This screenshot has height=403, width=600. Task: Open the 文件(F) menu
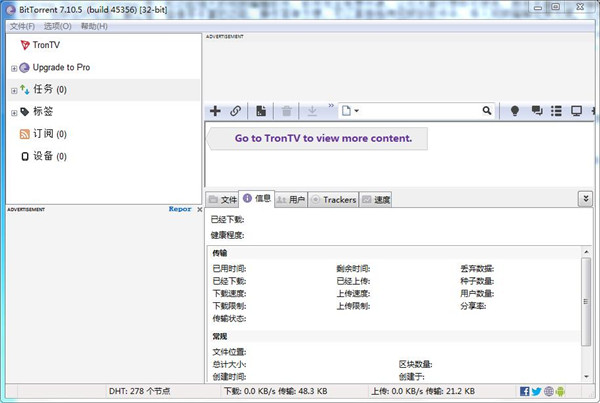(x=22, y=26)
